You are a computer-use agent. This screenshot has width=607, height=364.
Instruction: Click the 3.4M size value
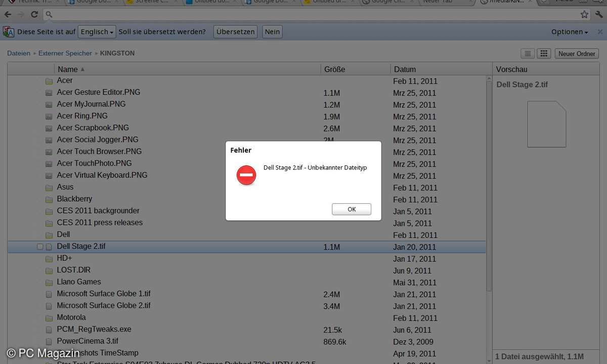coord(332,306)
